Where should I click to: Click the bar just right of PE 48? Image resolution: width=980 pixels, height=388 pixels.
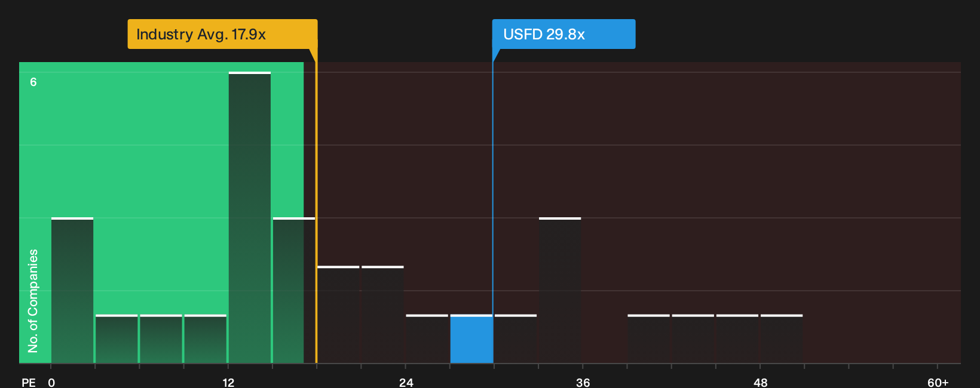(x=782, y=339)
